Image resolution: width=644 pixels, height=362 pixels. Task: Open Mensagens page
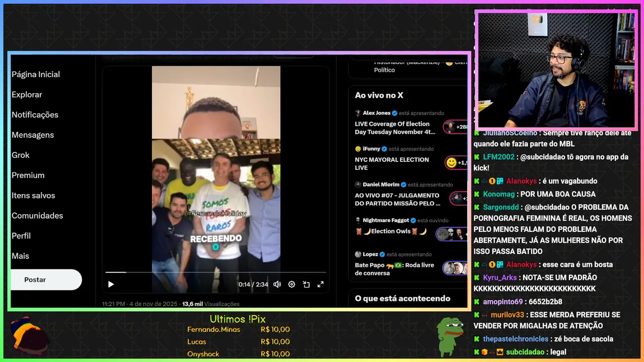click(33, 135)
